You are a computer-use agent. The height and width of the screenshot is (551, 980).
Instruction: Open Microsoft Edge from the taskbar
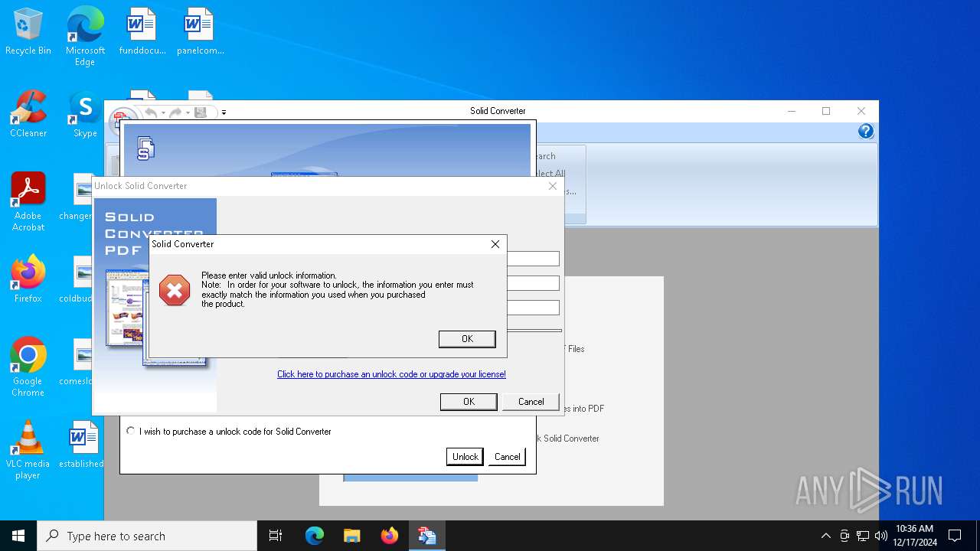pos(315,536)
